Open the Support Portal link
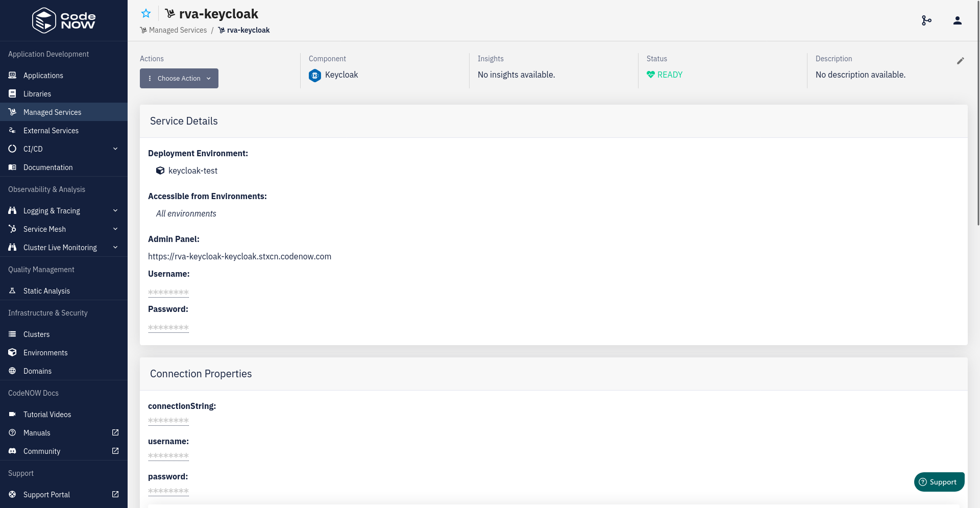 [x=64, y=494]
